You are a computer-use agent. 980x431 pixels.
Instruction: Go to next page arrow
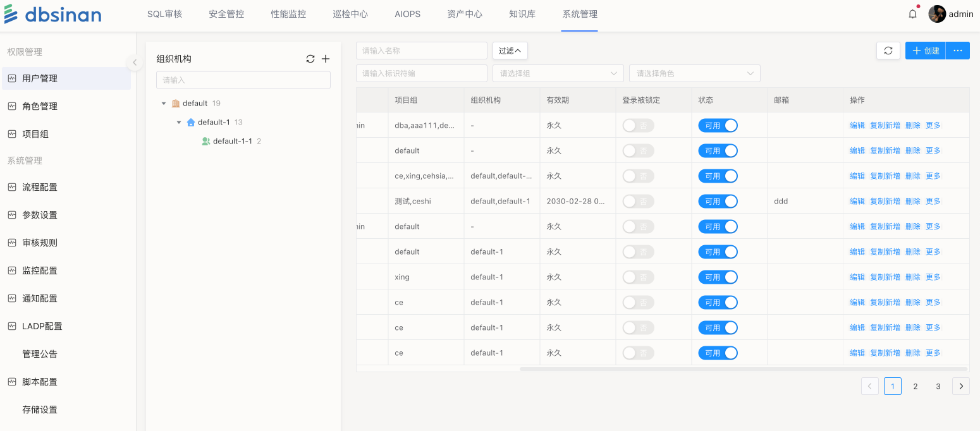[x=960, y=386]
